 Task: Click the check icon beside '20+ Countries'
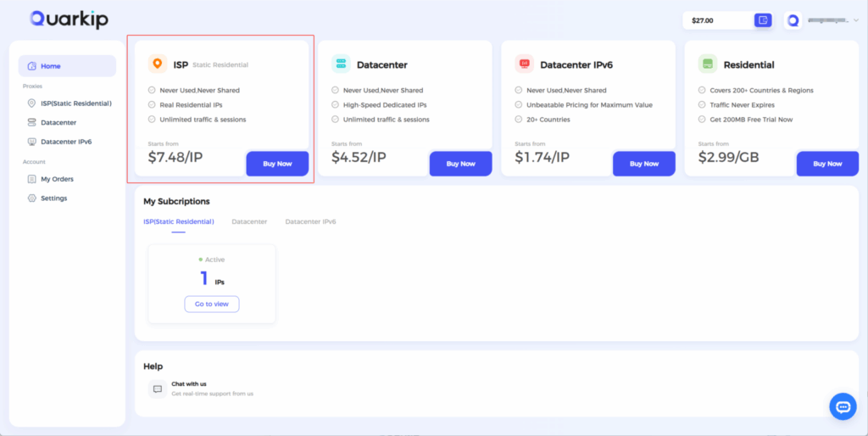(x=518, y=119)
